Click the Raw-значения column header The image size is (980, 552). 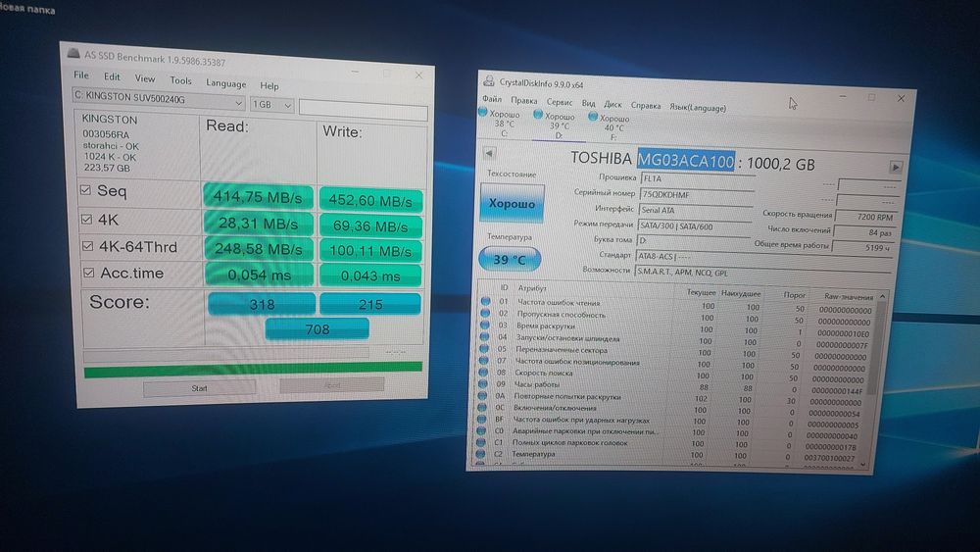point(848,297)
